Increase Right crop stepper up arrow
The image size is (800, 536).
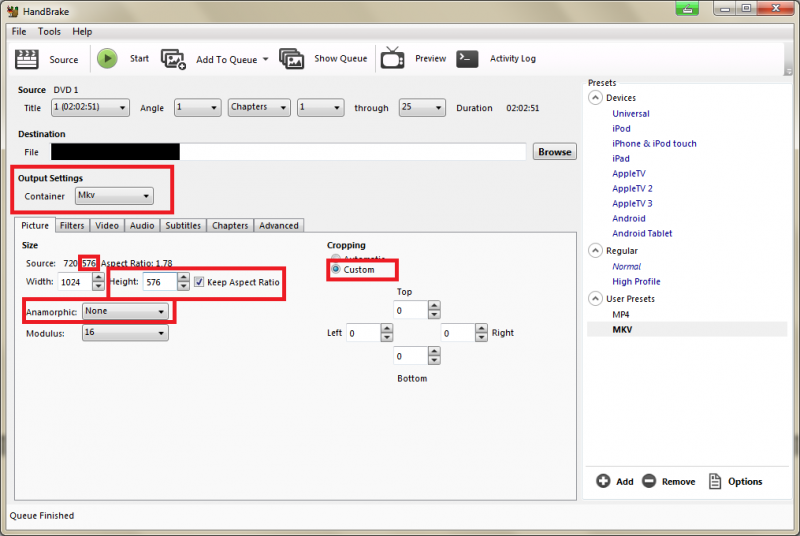click(x=481, y=328)
